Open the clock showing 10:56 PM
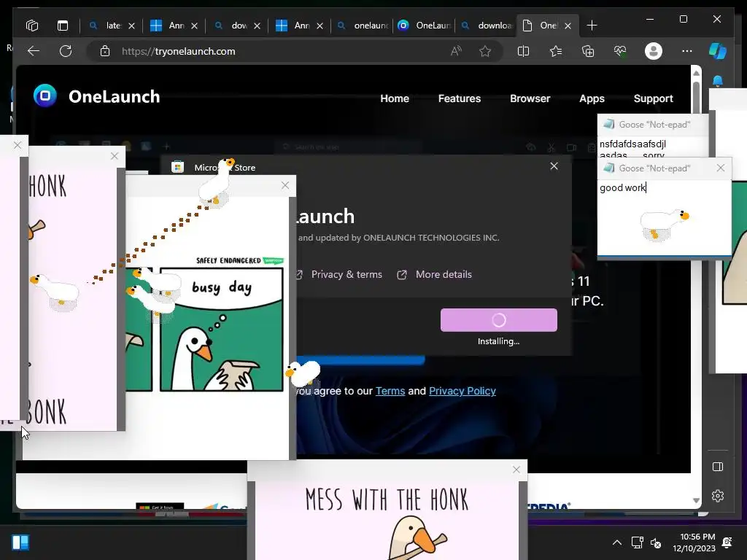This screenshot has height=560, width=747. (694, 542)
